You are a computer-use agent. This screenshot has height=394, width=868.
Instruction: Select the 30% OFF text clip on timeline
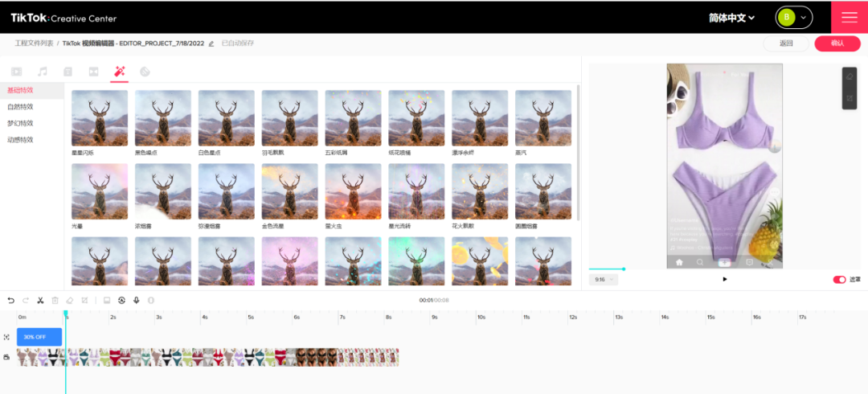point(39,337)
